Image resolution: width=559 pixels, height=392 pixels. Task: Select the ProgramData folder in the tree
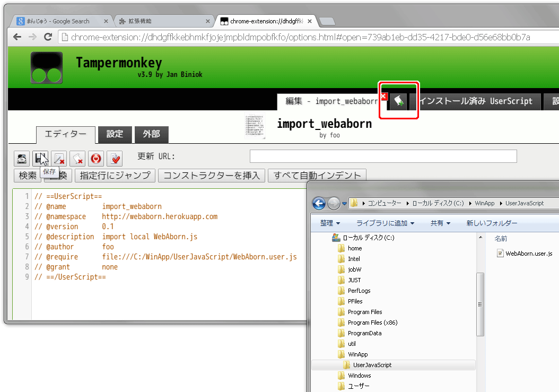pos(360,333)
